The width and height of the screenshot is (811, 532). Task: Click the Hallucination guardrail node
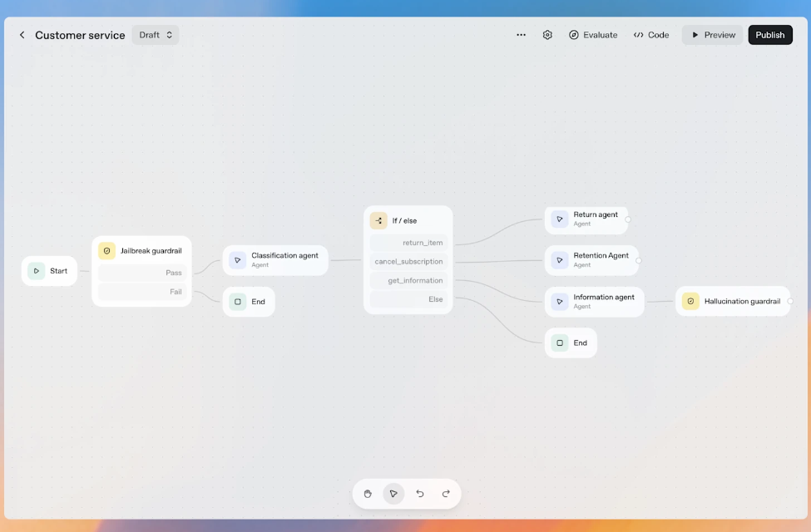click(732, 301)
